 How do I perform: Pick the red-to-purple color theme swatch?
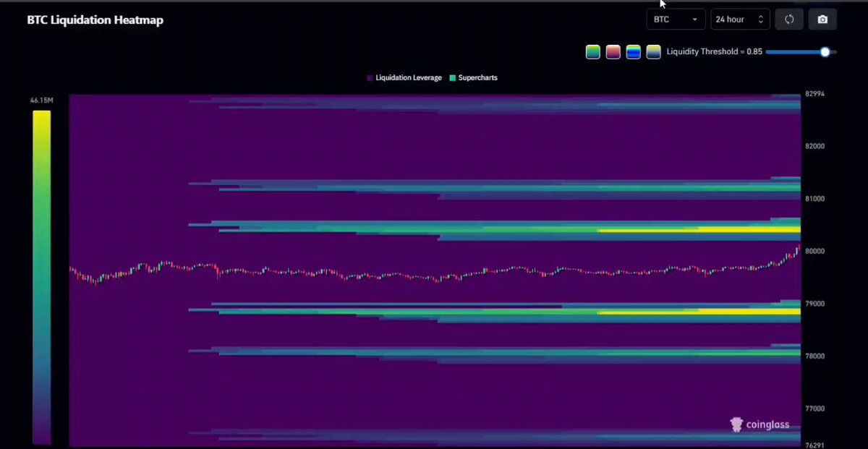[613, 52]
